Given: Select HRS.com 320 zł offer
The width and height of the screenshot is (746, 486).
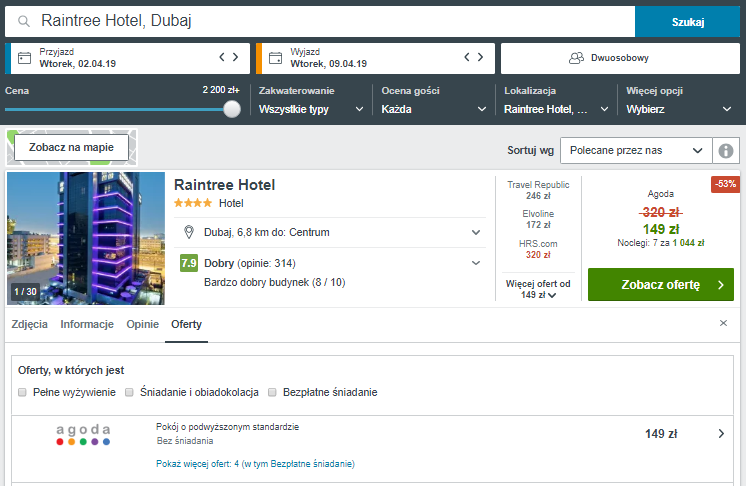Looking at the screenshot, I should tap(538, 249).
